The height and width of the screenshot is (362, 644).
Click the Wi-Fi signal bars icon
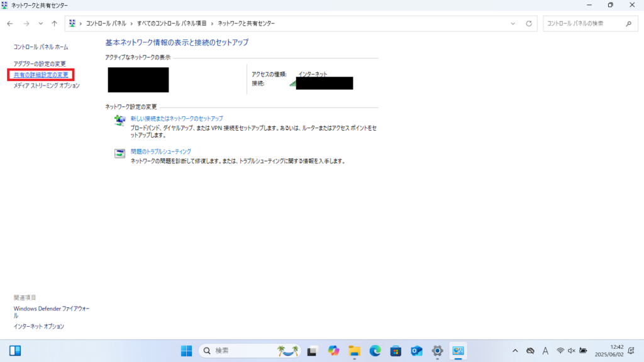coord(292,84)
